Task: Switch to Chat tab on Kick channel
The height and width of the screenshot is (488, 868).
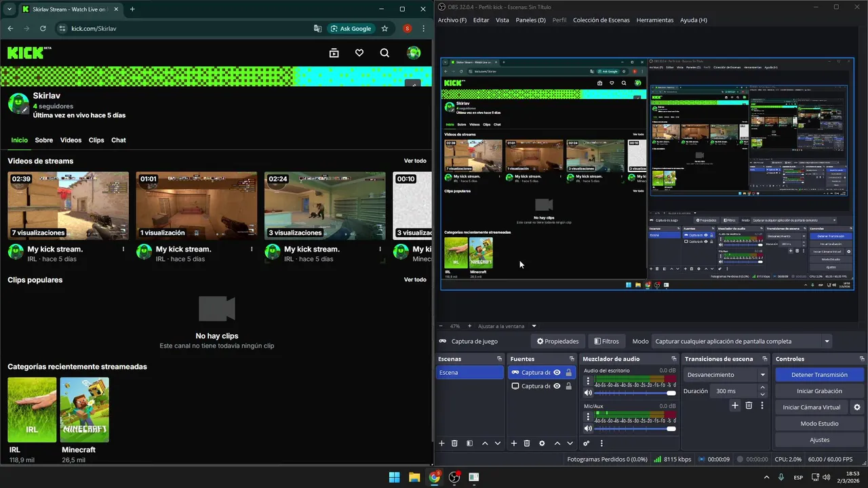Action: tap(119, 140)
